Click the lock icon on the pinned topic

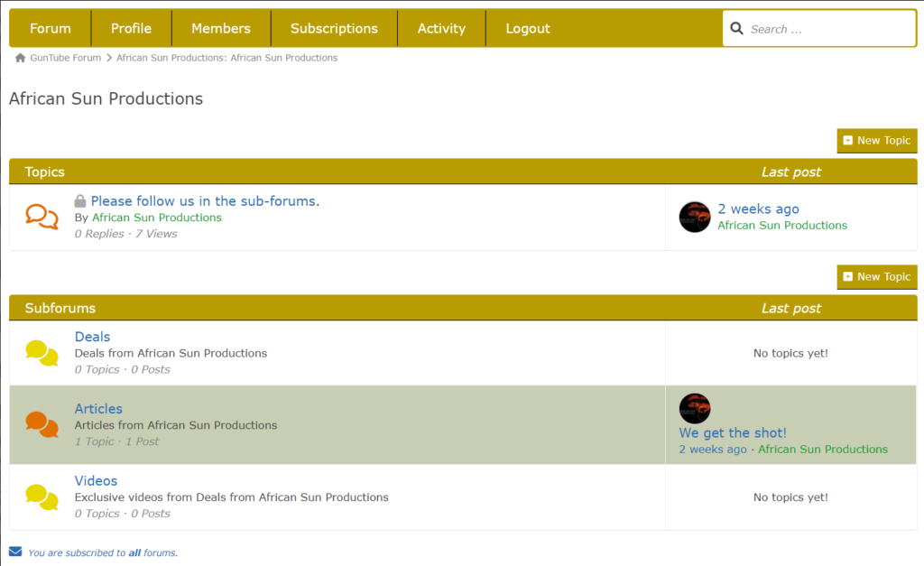point(79,200)
